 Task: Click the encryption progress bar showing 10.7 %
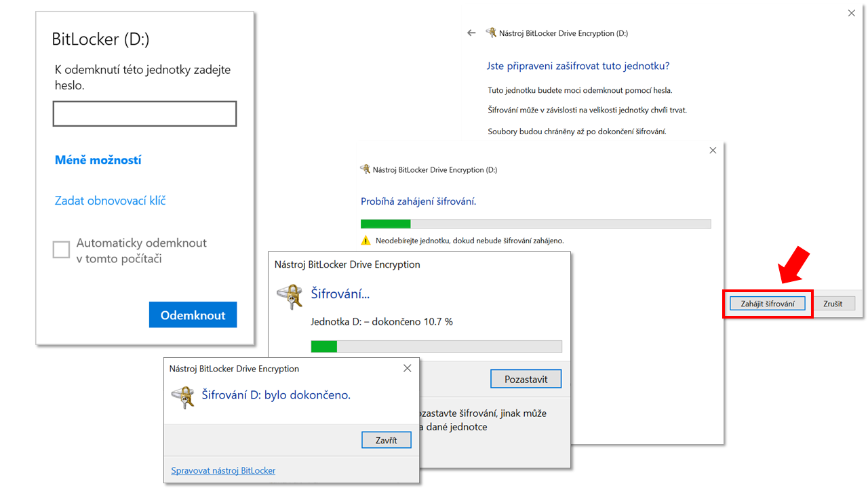(x=436, y=346)
